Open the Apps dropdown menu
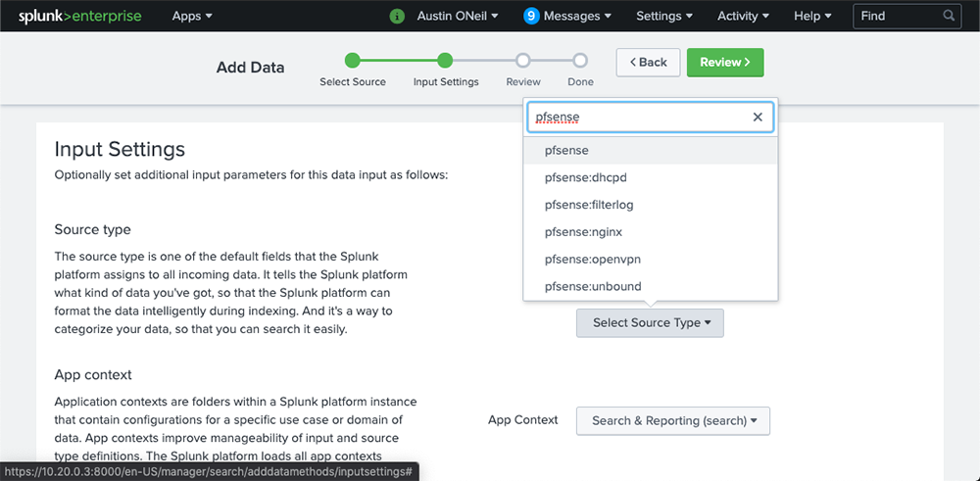Screen dimensions: 980x481 coord(192,16)
